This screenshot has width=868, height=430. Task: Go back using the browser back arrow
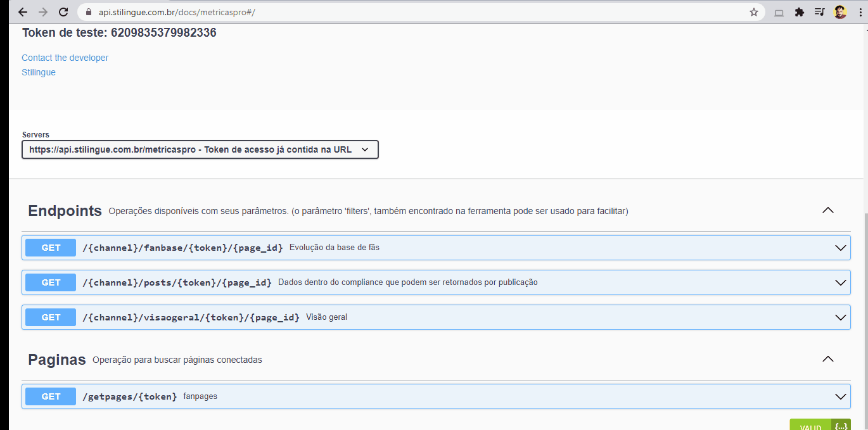(23, 12)
